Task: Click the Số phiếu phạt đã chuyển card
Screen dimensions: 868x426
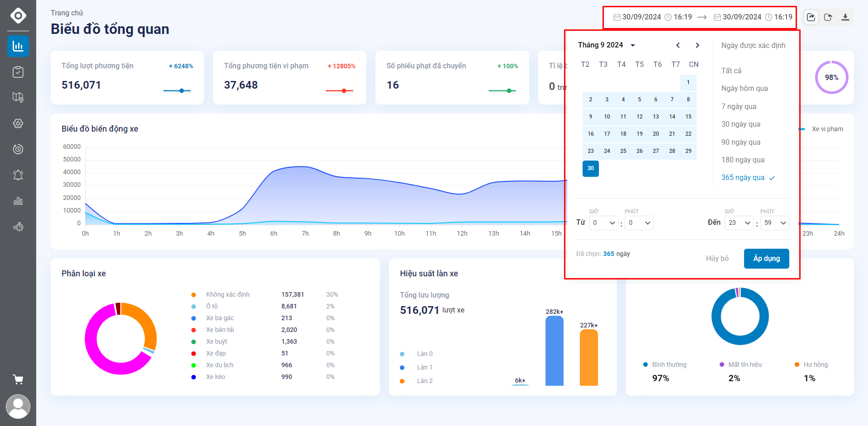Action: pyautogui.click(x=452, y=77)
